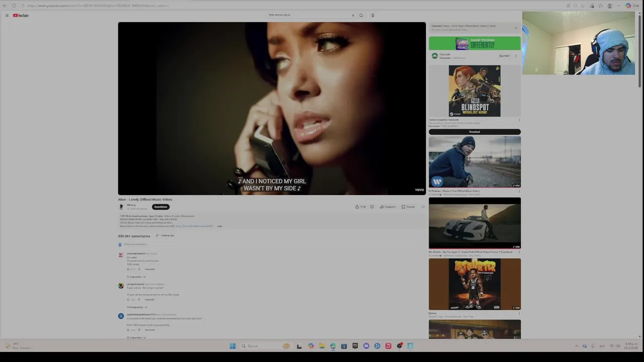Click the Compartir share button
Image resolution: width=644 pixels, height=362 pixels.
point(387,207)
